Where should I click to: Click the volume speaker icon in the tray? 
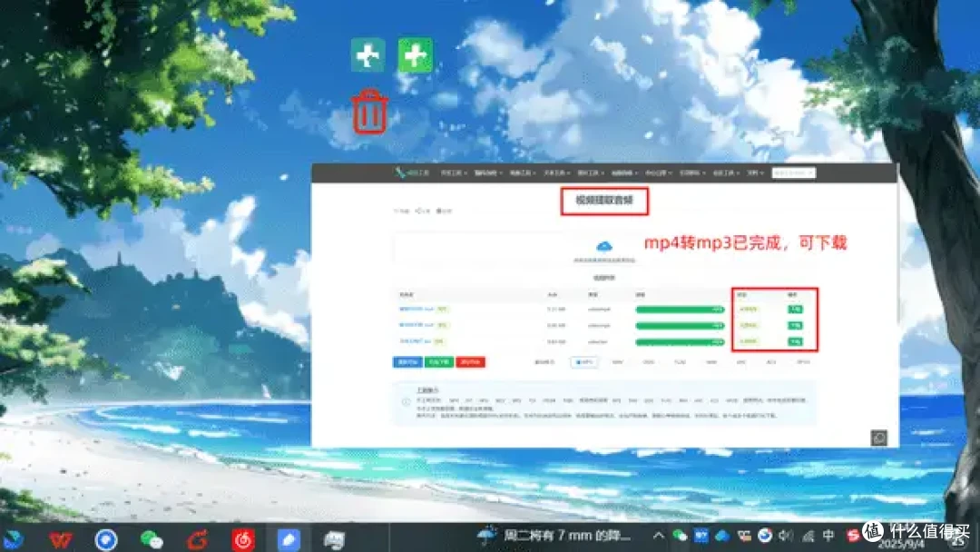[786, 535]
